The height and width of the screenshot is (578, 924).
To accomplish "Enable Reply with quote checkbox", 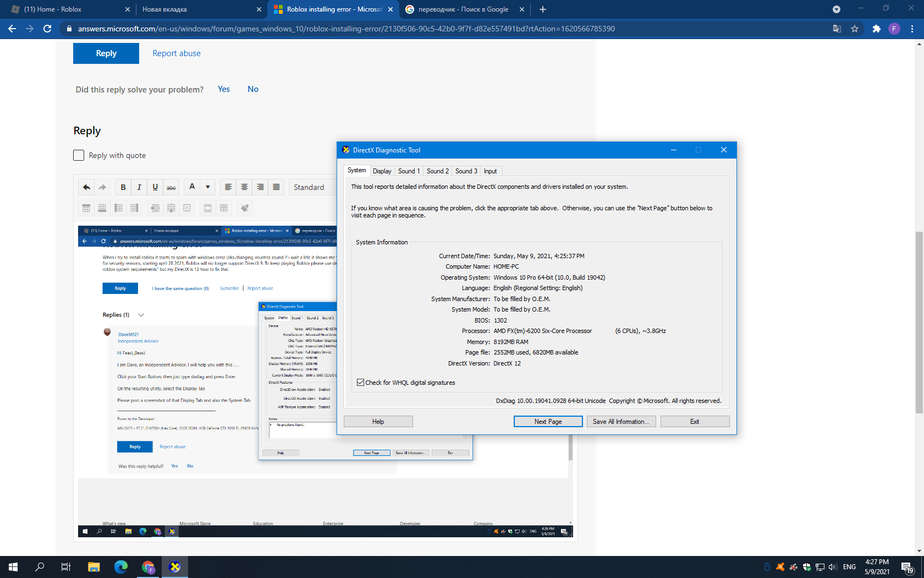I will [x=79, y=155].
